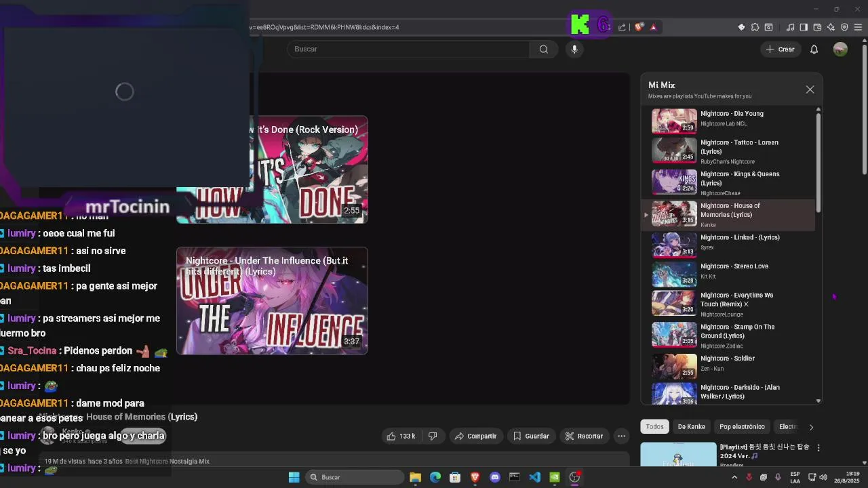This screenshot has height=488, width=868.
Task: Open Visual Studio Code from taskbar
Action: click(x=534, y=477)
